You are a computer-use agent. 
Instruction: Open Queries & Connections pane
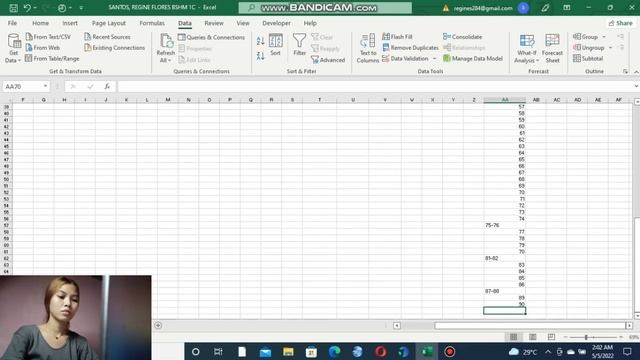[211, 37]
